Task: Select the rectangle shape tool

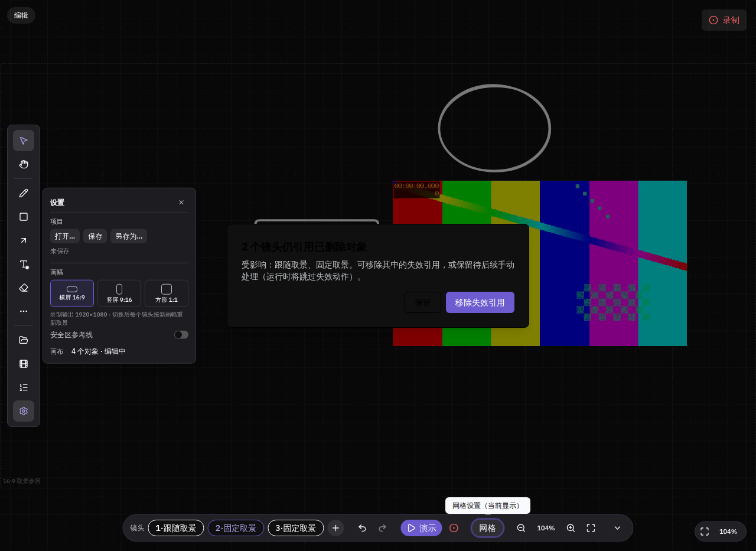Action: (24, 217)
